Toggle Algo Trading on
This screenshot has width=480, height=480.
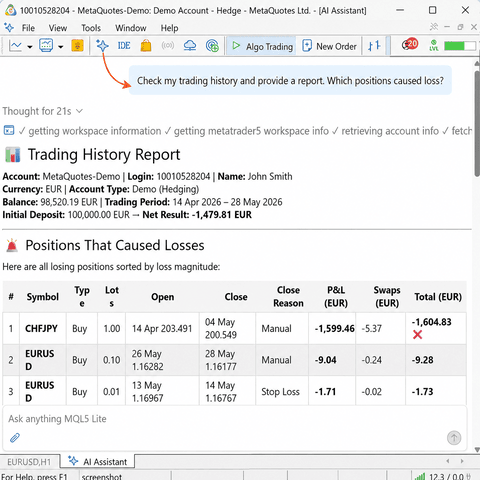(262, 46)
